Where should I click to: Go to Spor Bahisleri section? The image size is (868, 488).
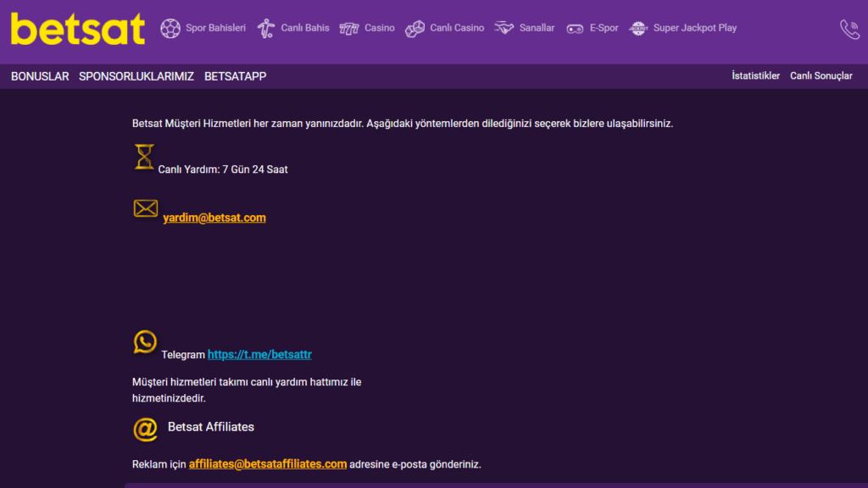pos(215,28)
